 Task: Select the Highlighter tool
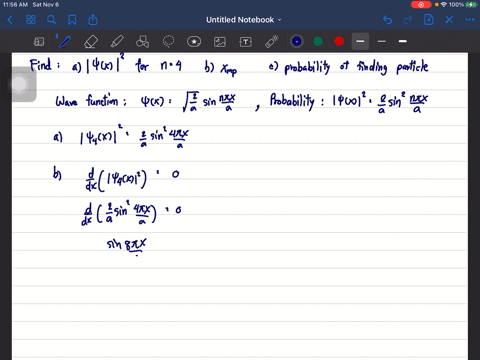coord(117,42)
